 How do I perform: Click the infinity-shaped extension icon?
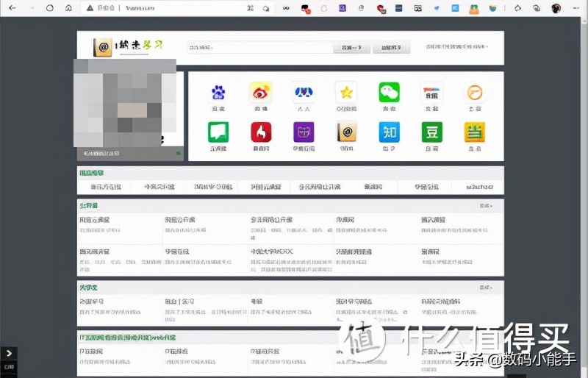coord(286,8)
